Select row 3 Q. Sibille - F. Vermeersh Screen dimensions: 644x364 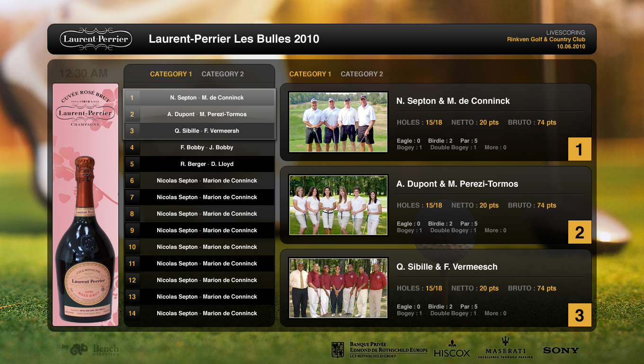coord(199,131)
